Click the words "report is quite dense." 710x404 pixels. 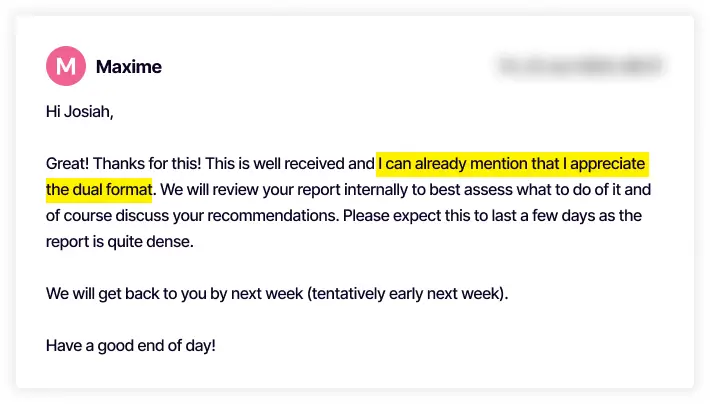121,241
